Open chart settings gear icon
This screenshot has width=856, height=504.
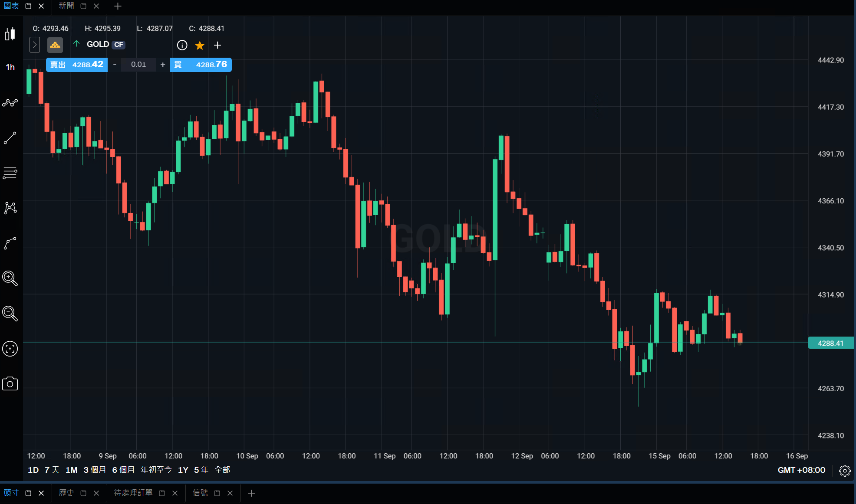(x=845, y=471)
